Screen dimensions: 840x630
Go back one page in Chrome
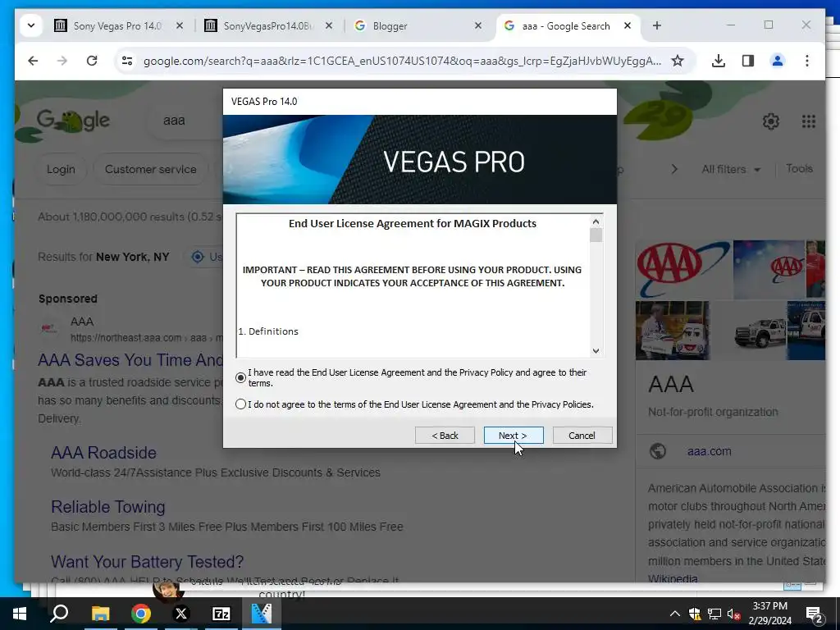click(x=33, y=61)
